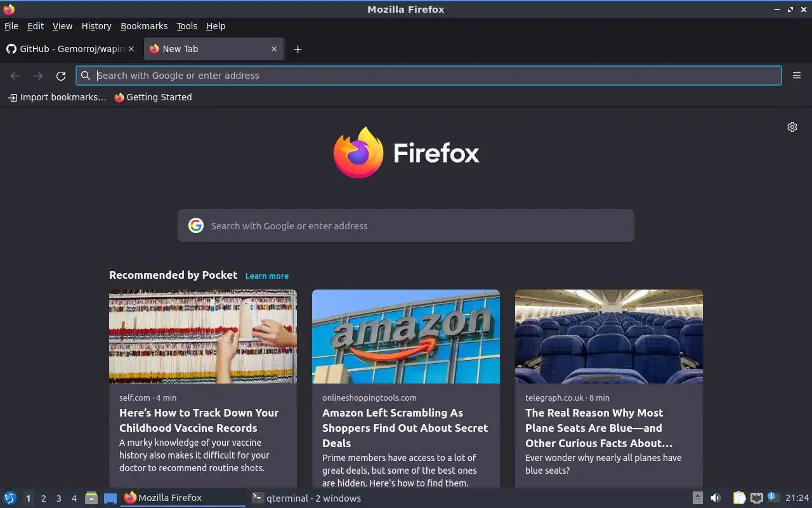812x508 pixels.
Task: Open the File menu
Action: [11, 26]
